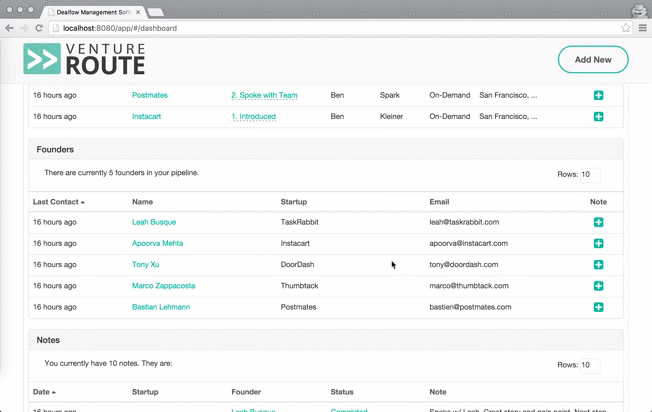
Task: Reload the page in browser
Action: point(39,28)
